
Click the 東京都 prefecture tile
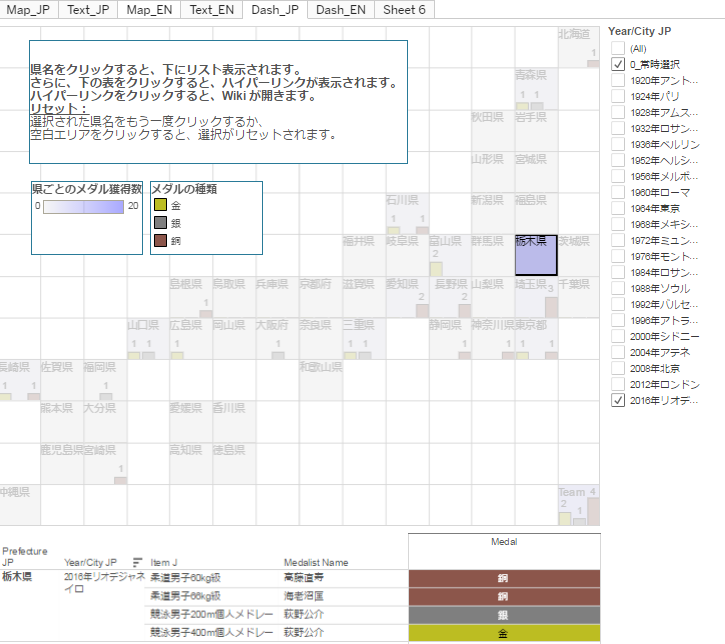point(536,339)
